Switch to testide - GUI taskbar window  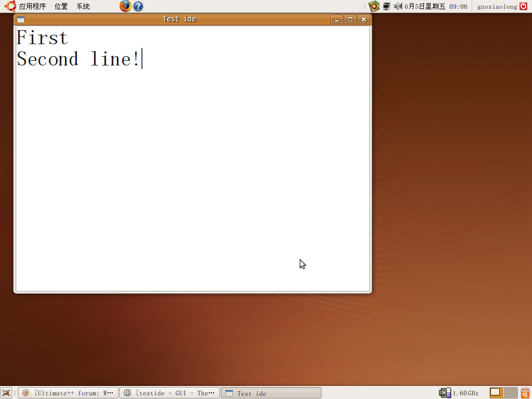click(x=169, y=393)
